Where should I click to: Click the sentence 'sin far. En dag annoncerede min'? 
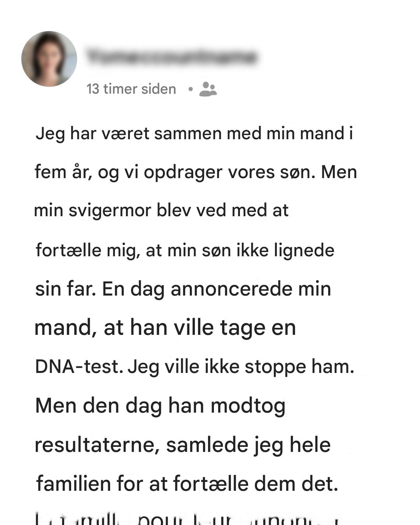(x=183, y=289)
